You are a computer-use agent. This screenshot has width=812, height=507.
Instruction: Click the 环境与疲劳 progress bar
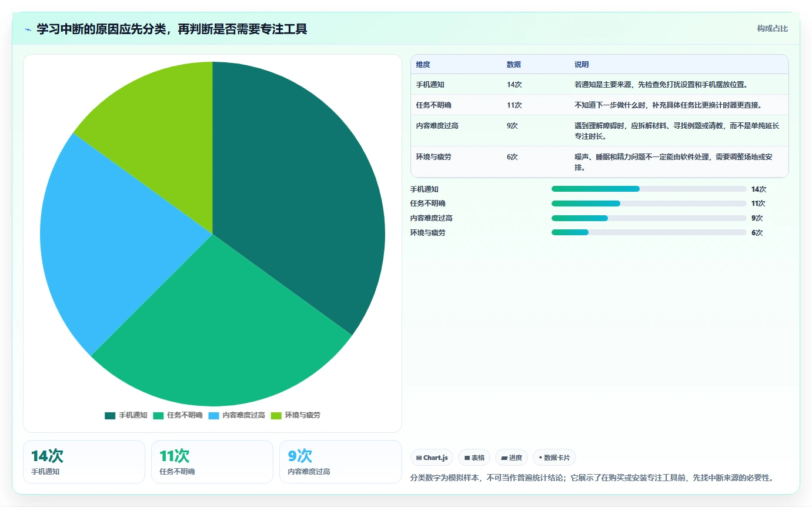649,232
